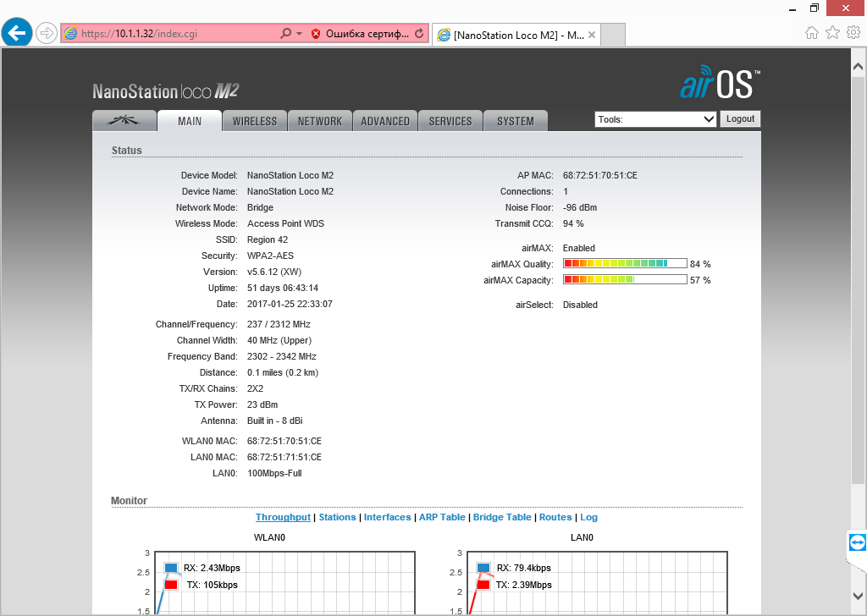
Task: Click the TeamViewer side panel icon
Action: pos(857,542)
